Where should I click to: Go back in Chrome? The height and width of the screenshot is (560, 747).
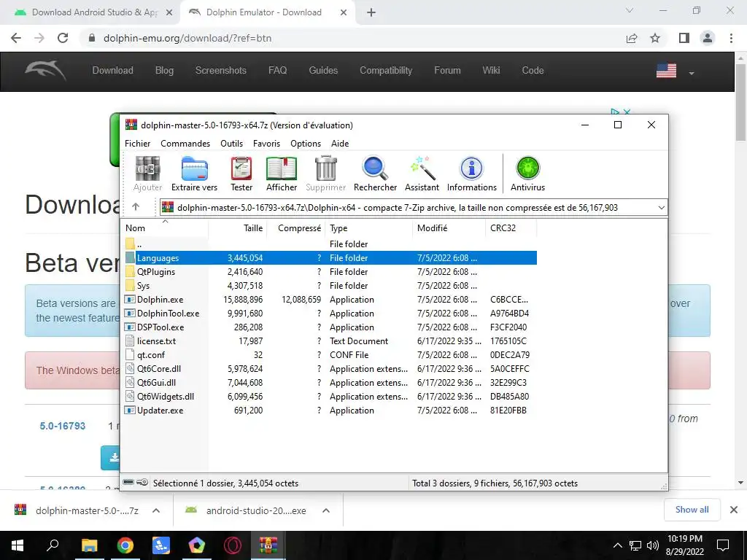16,38
